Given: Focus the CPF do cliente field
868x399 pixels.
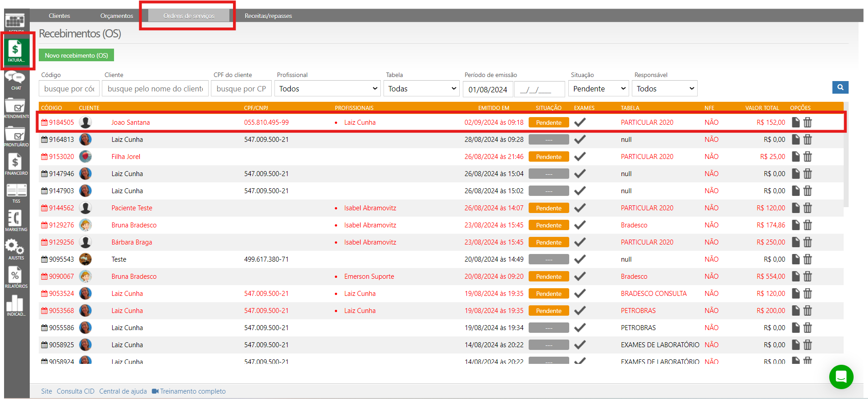Looking at the screenshot, I should (x=241, y=89).
